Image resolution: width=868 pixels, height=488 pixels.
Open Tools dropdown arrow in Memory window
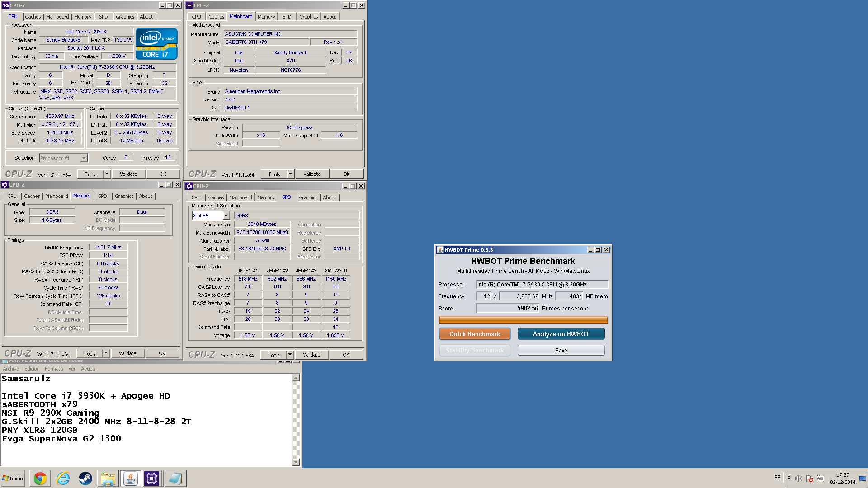106,353
